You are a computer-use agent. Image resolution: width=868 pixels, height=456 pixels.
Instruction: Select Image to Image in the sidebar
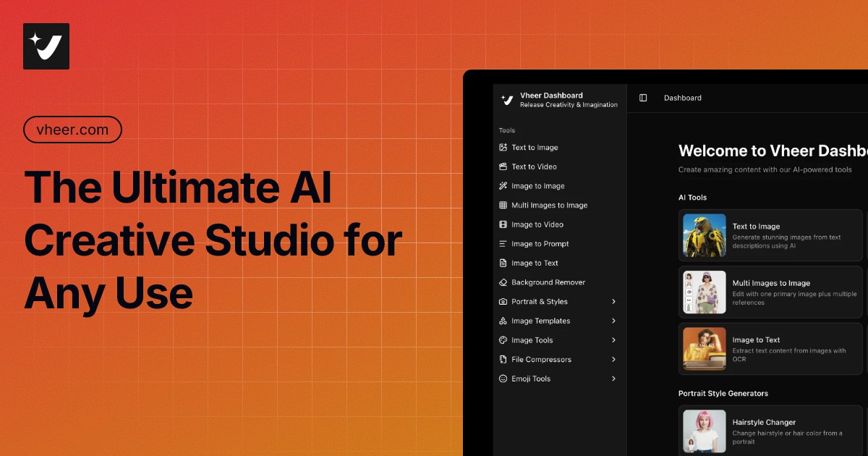pyautogui.click(x=538, y=186)
